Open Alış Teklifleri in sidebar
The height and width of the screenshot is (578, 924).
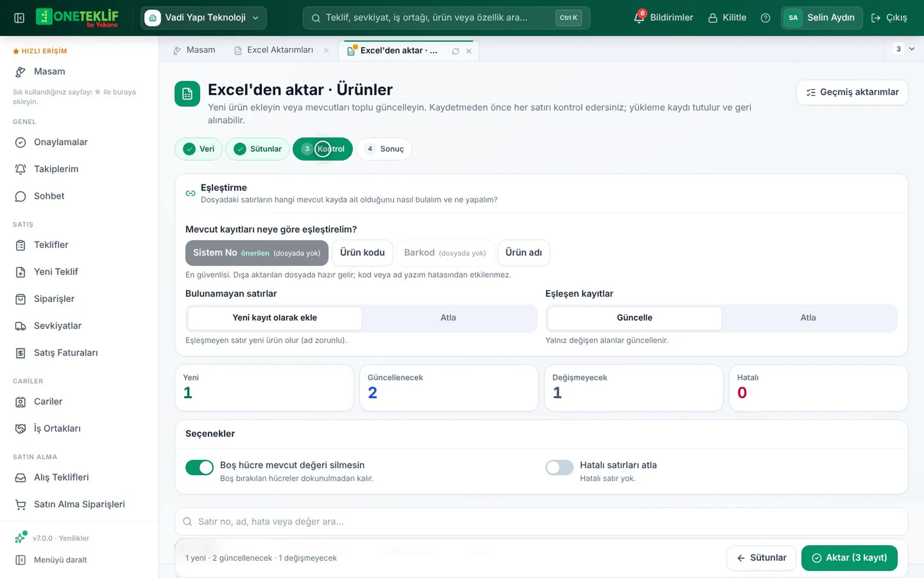[x=79, y=478]
